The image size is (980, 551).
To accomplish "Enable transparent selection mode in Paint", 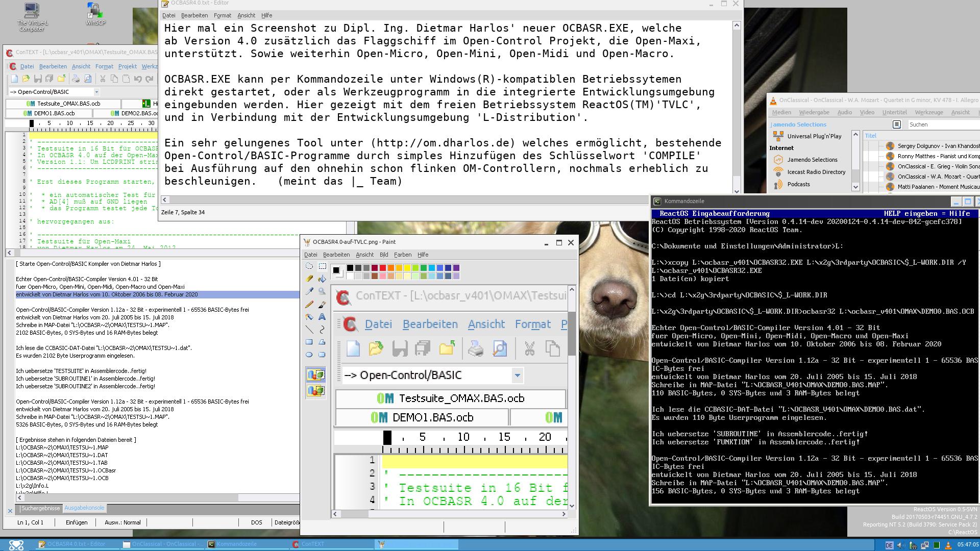I will [x=315, y=391].
